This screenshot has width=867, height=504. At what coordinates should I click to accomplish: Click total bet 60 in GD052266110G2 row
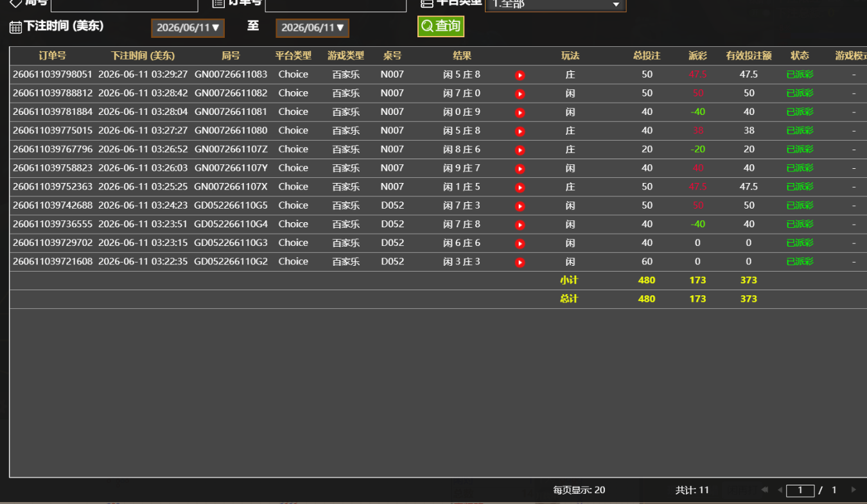647,261
